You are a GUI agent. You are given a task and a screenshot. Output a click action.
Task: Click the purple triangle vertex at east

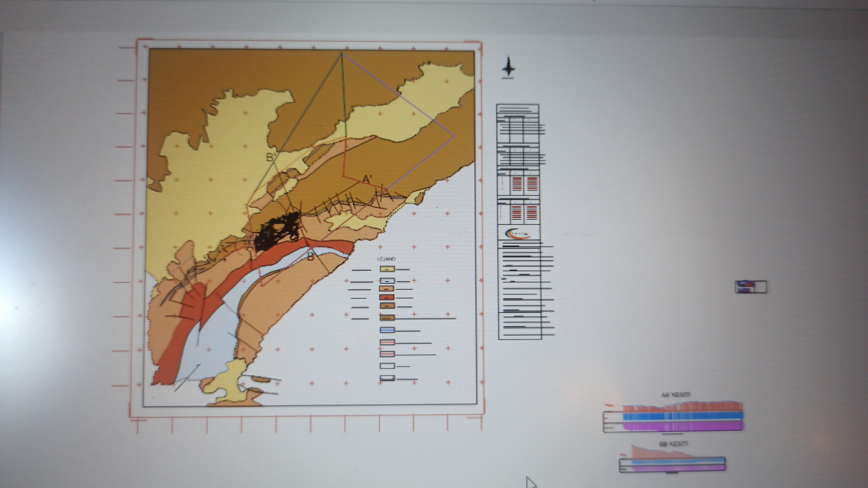455,136
